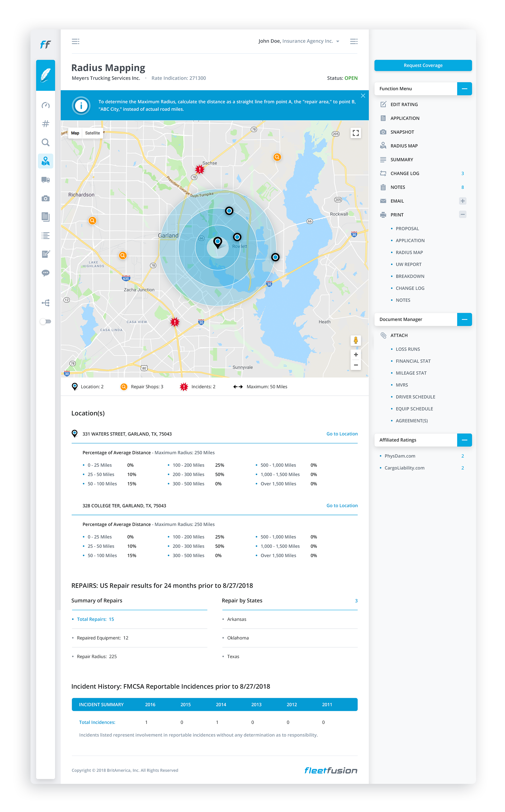Open the feather quill sidebar icon
This screenshot has height=812, width=505.
46,75
